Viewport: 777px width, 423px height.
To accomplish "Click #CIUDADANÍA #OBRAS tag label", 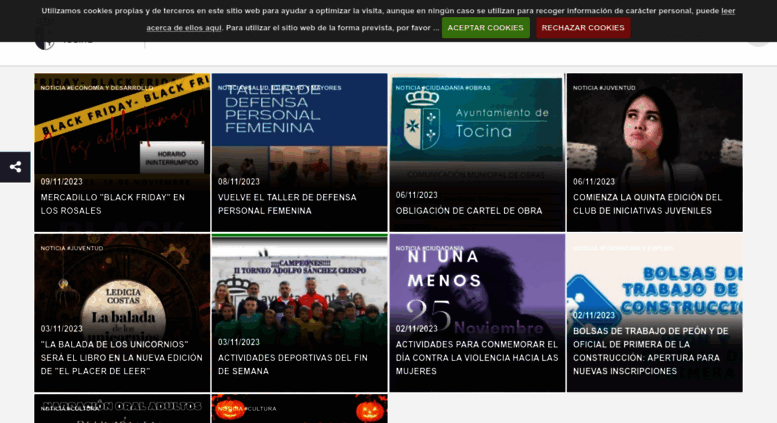I will tap(456, 88).
